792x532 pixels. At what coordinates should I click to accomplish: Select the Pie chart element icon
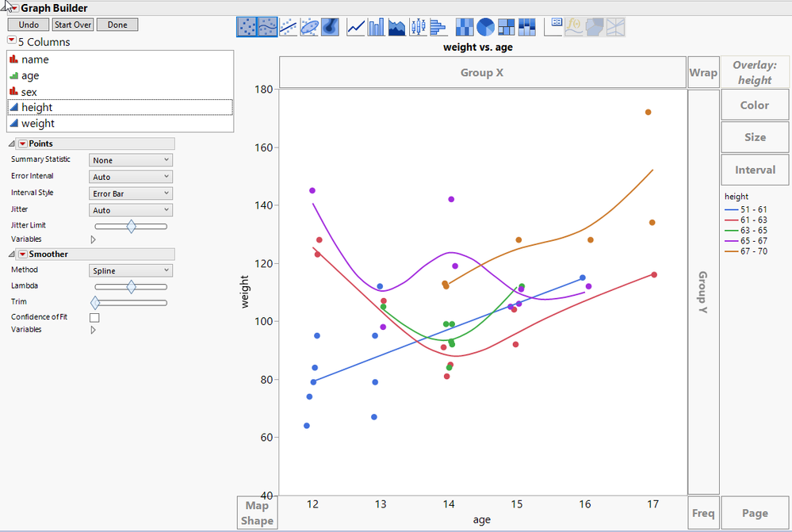(x=485, y=27)
